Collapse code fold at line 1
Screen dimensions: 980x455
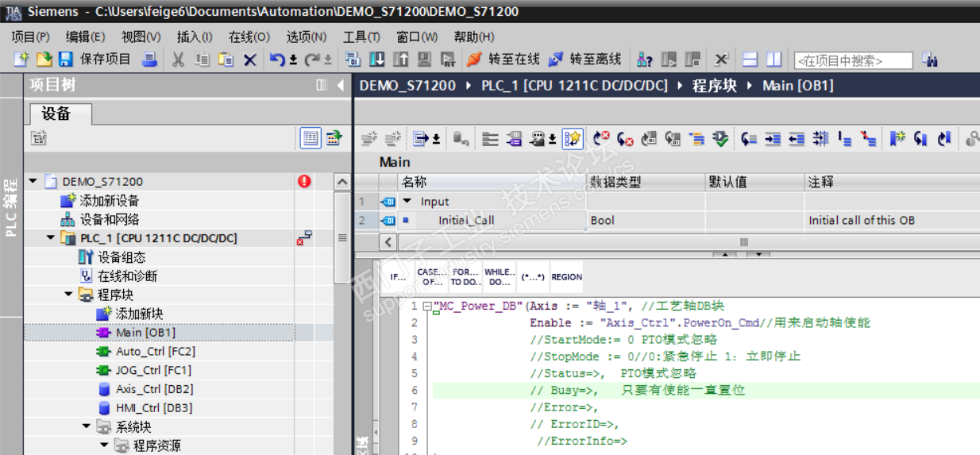[426, 307]
